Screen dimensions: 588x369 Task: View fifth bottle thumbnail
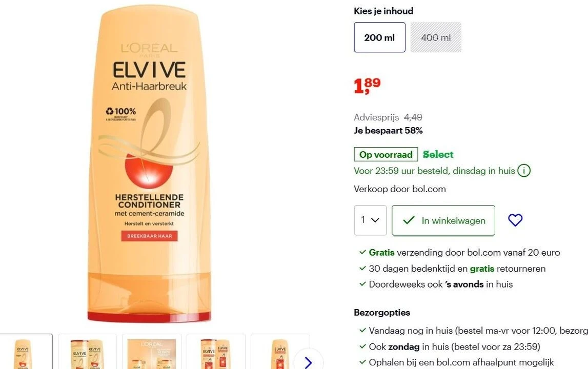click(x=280, y=352)
